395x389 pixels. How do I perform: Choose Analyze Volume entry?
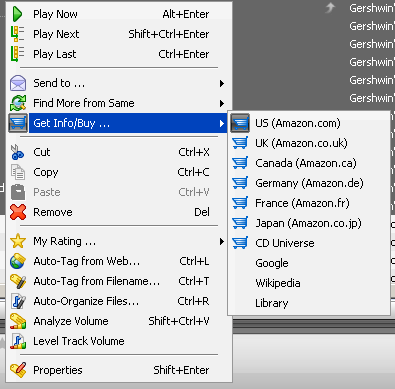(119, 321)
